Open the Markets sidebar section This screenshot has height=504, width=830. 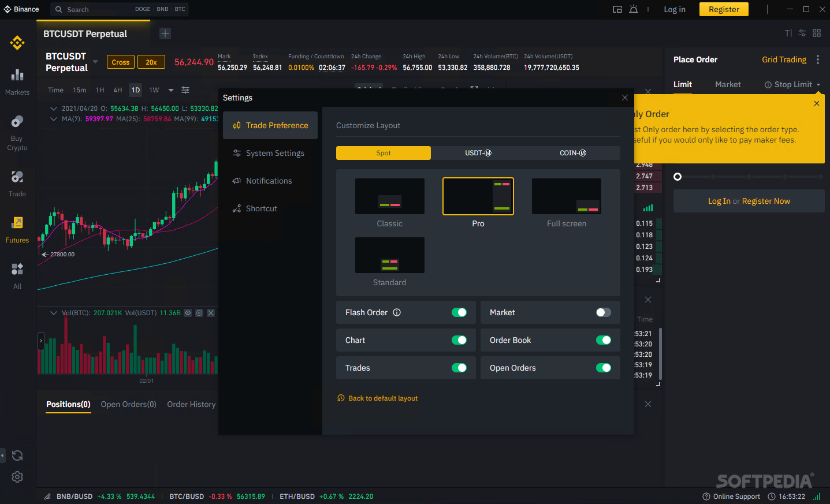pyautogui.click(x=17, y=82)
